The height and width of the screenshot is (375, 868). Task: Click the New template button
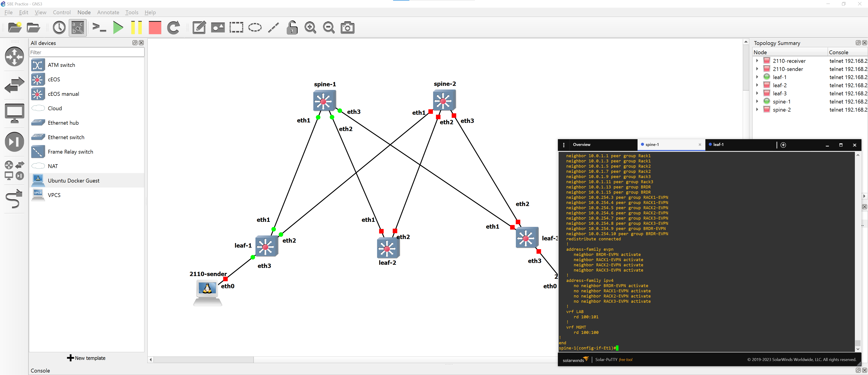[x=87, y=358]
